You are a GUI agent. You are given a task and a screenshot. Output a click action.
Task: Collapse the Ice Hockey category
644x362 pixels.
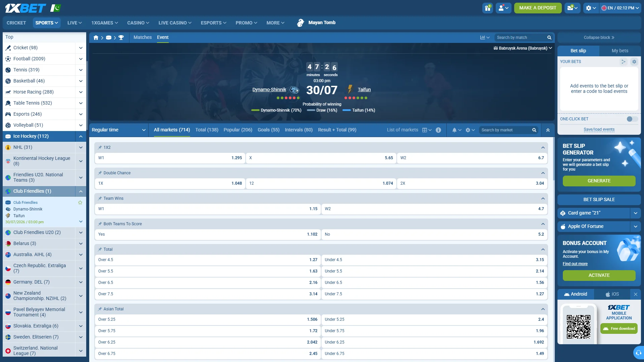click(x=81, y=136)
